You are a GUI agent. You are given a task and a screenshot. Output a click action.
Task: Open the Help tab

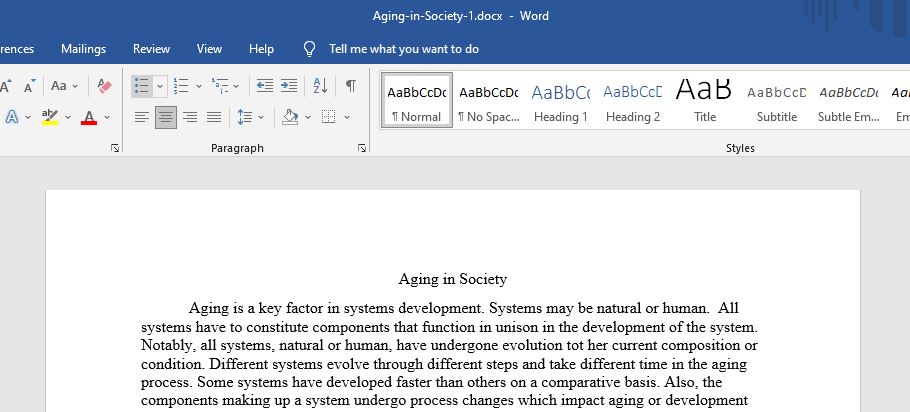tap(261, 49)
